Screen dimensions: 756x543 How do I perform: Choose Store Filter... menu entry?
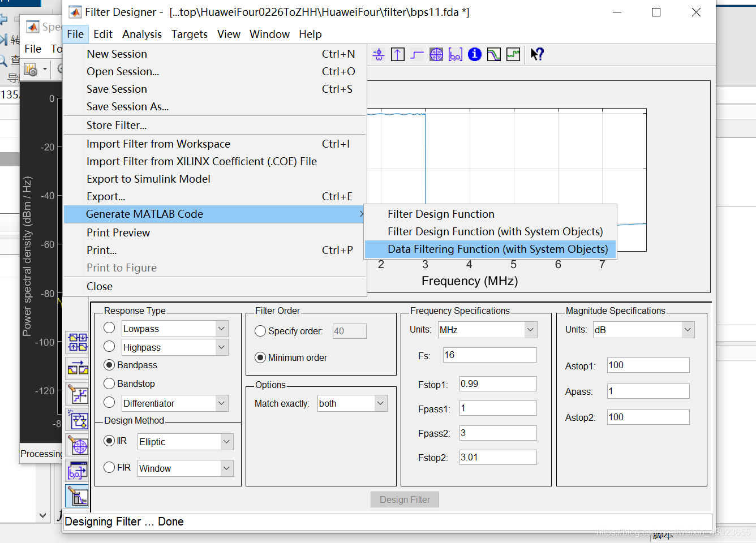215,125
